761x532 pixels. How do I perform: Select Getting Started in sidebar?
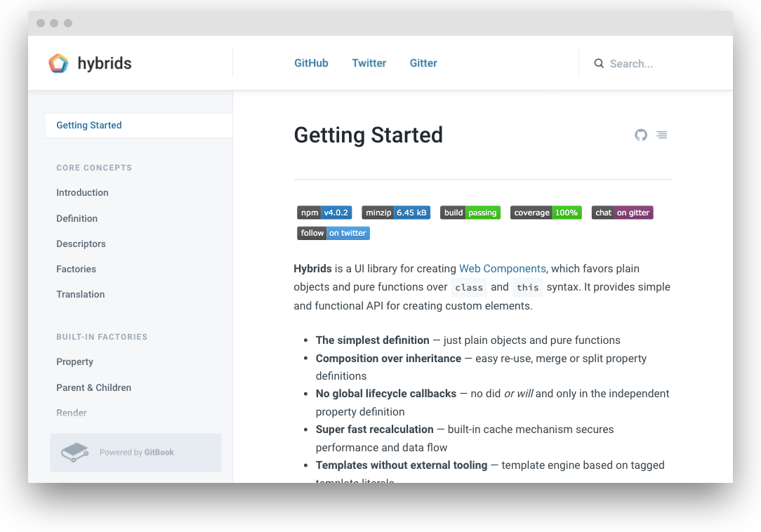[x=139, y=125]
